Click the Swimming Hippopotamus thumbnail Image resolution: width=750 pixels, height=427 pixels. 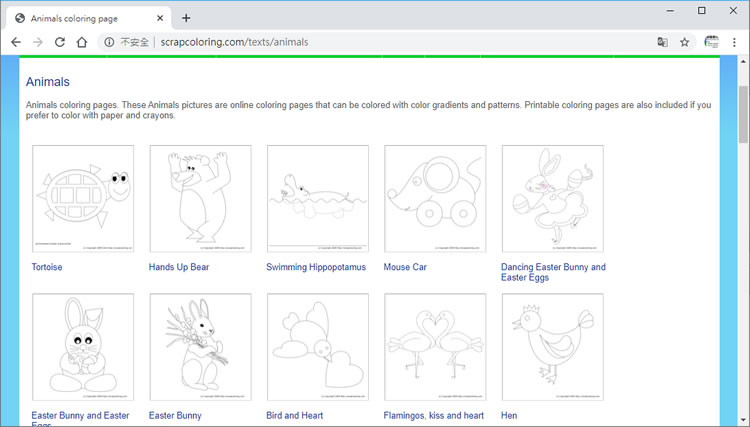point(317,198)
